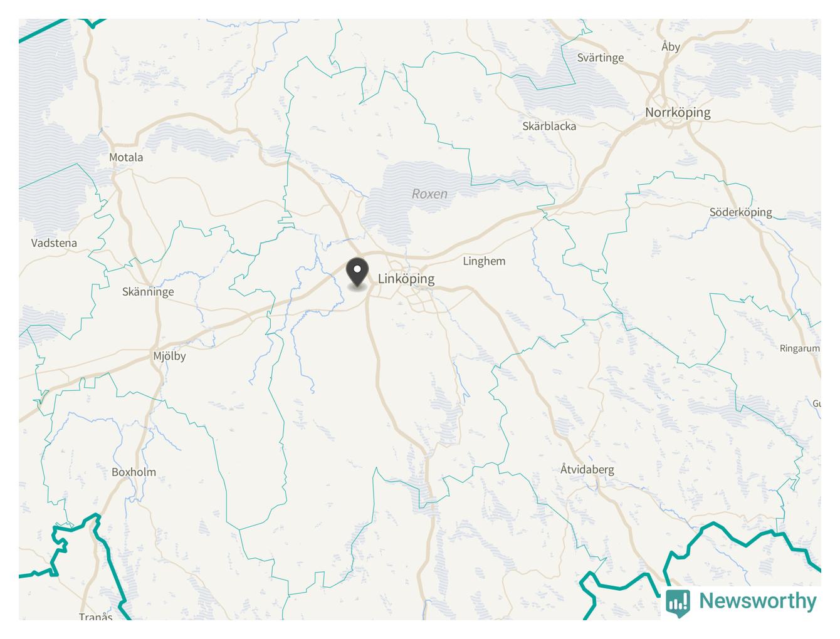
Task: Click the Åby label
Action: pyautogui.click(x=670, y=46)
